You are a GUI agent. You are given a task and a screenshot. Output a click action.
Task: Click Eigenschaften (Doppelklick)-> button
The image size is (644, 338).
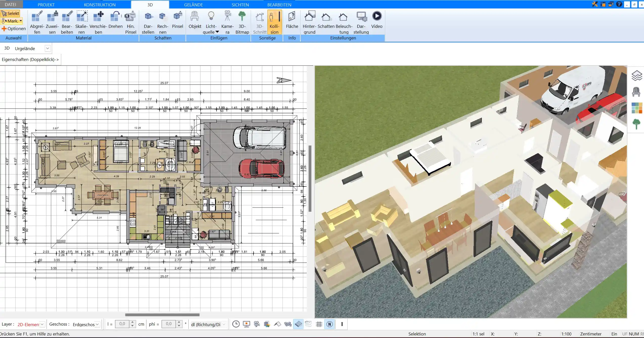[x=30, y=59]
